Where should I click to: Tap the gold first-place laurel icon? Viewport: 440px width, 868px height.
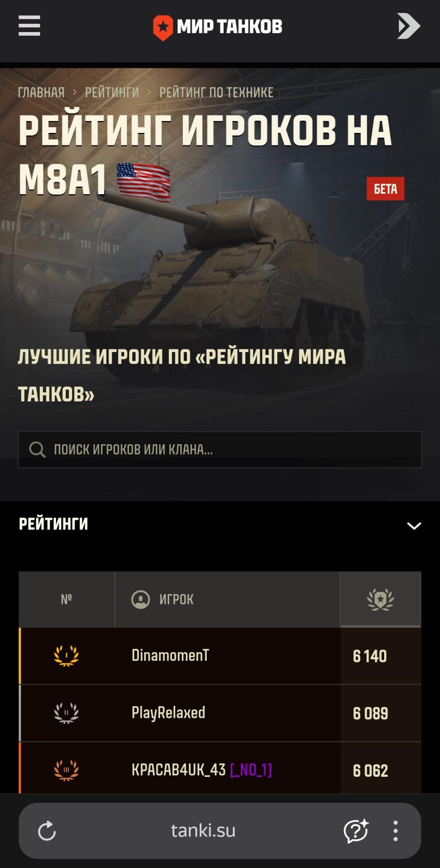[x=66, y=655]
